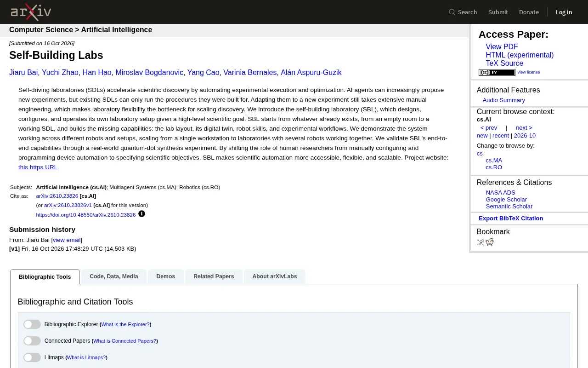Bookmark with the BibSonomy icon

[481, 242]
